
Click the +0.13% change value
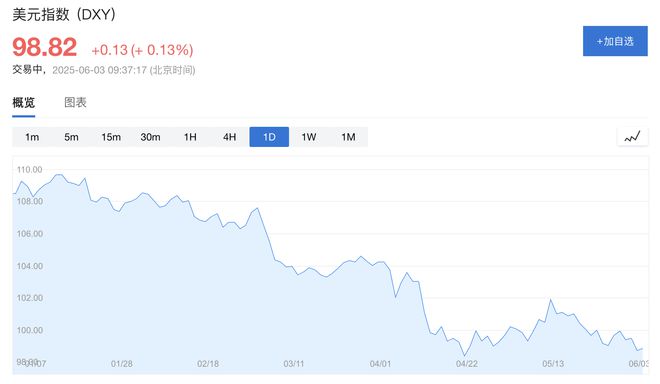[162, 50]
